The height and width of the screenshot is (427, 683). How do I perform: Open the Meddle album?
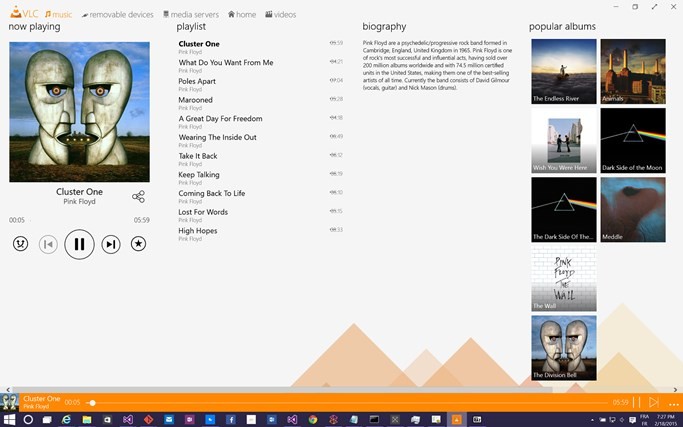pos(633,210)
